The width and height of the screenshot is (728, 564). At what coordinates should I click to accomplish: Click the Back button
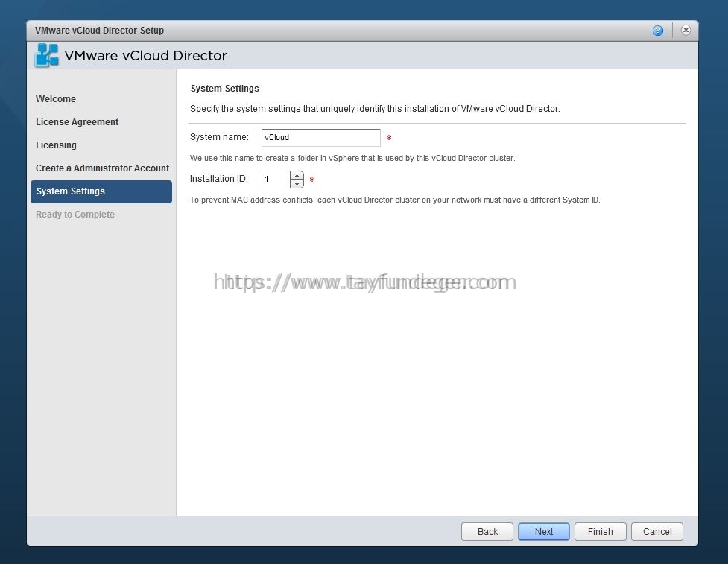pos(487,531)
